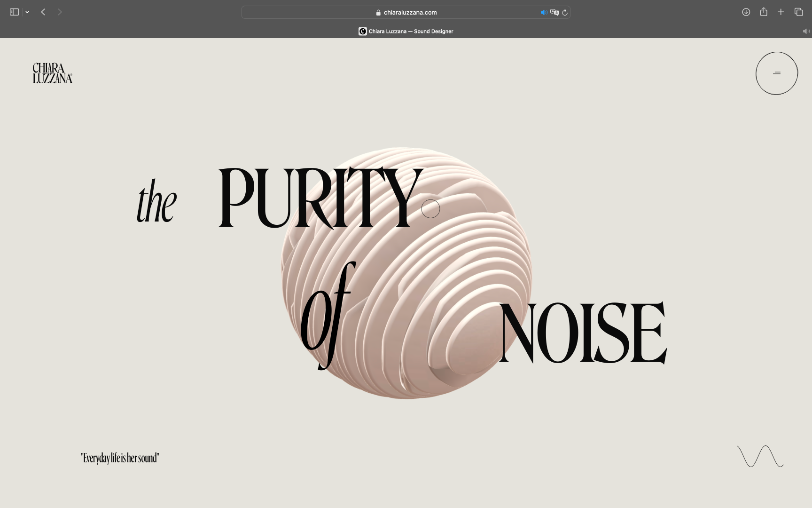Click the Chiara Luzzana logo
The width and height of the screenshot is (812, 508).
tap(53, 73)
